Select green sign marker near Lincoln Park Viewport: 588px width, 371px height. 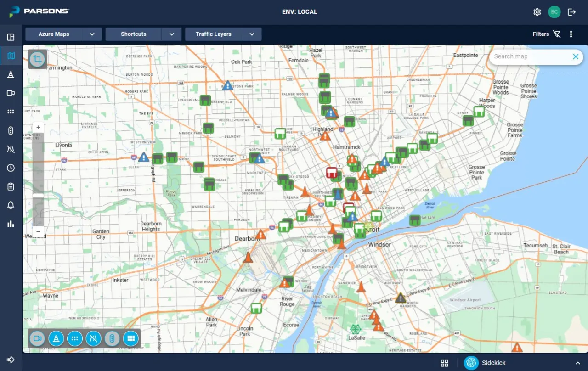coord(256,308)
